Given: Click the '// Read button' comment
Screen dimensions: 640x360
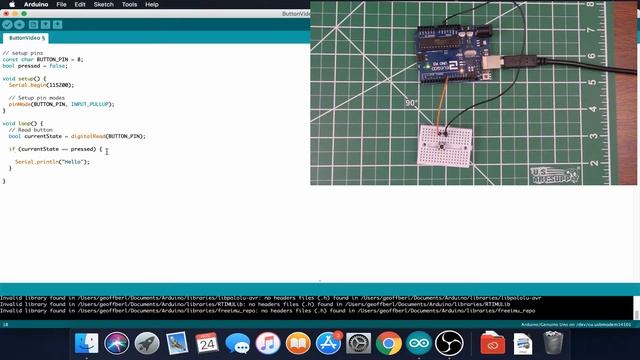Looking at the screenshot, I should click(31, 130).
